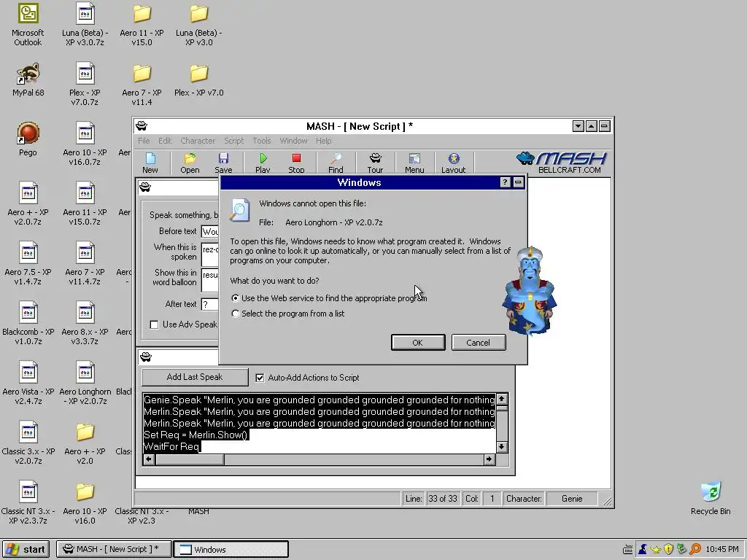Click the MASH title bar system menu icon

(142, 126)
